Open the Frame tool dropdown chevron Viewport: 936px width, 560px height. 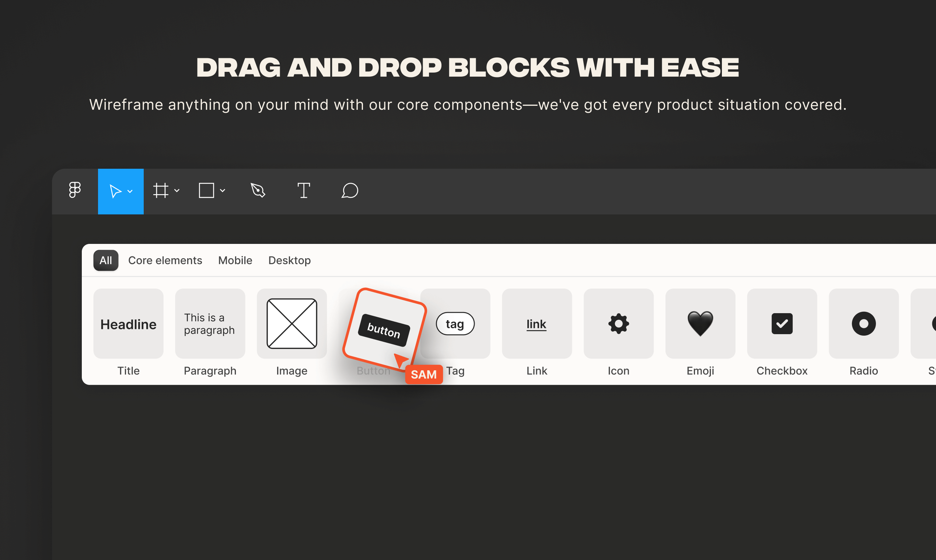coord(177,190)
